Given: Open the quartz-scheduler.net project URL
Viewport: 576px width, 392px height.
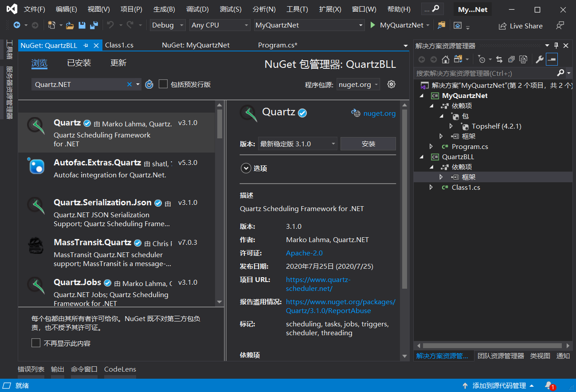Looking at the screenshot, I should point(318,284).
